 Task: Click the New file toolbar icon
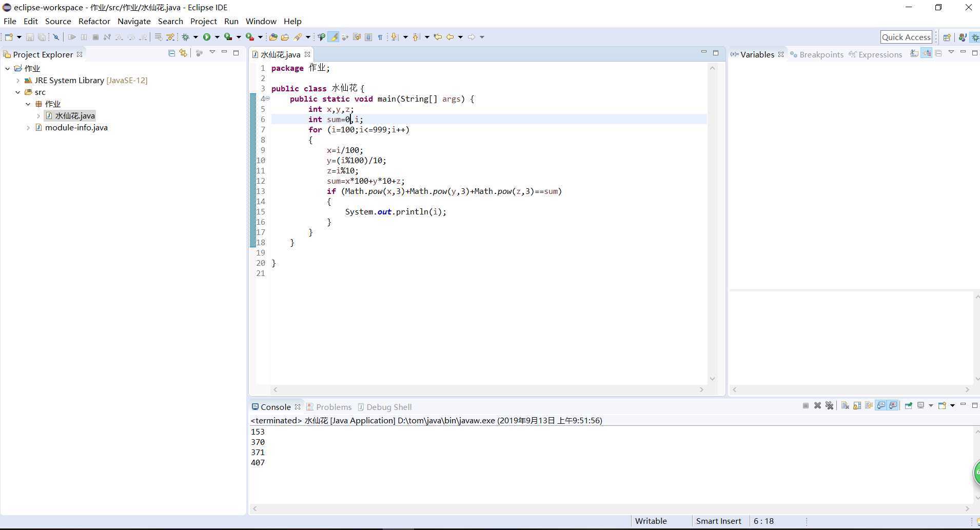click(9, 37)
